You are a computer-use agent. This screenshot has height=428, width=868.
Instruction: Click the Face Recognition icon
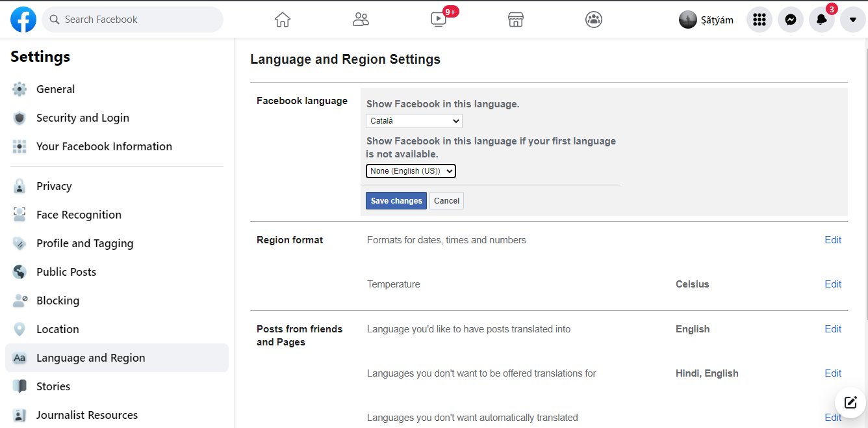point(19,215)
